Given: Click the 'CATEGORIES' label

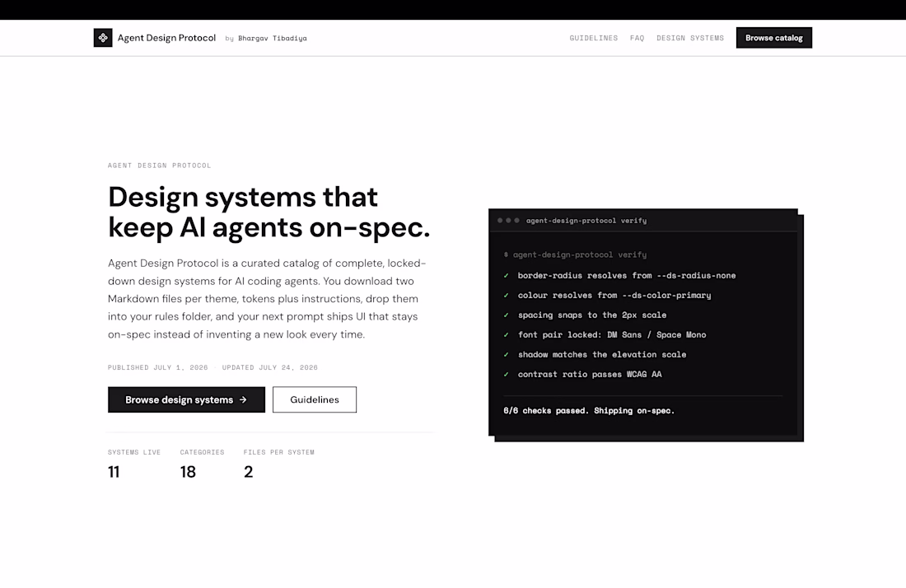Looking at the screenshot, I should 202,452.
